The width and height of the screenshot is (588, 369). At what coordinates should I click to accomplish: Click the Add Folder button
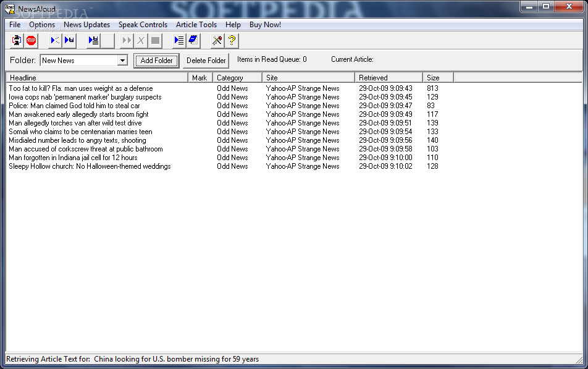(x=156, y=61)
